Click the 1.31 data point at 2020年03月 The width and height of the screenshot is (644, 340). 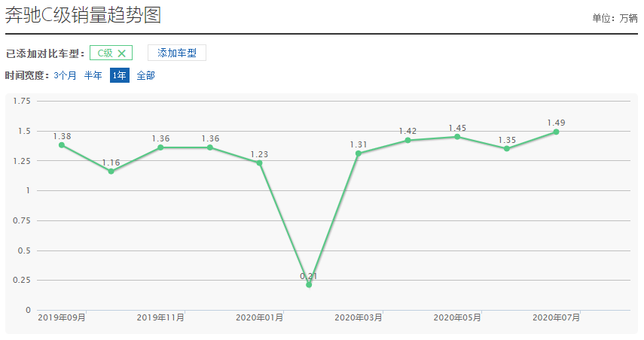click(358, 153)
